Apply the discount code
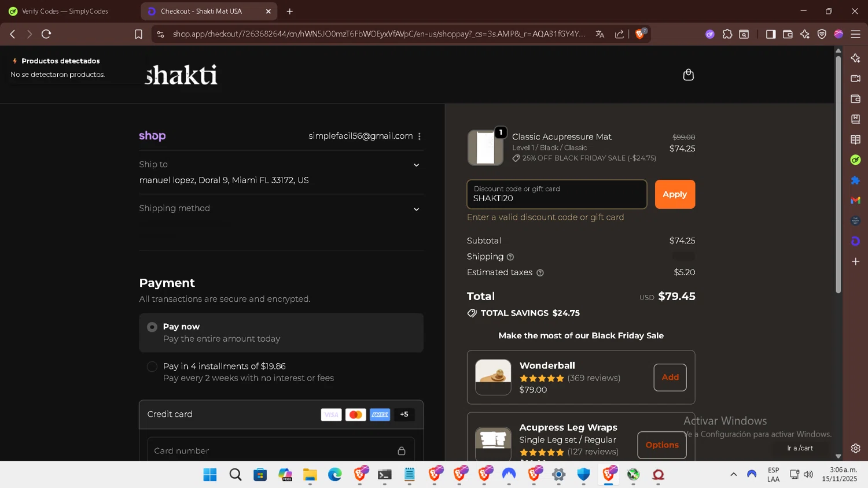This screenshot has width=868, height=488. click(675, 194)
